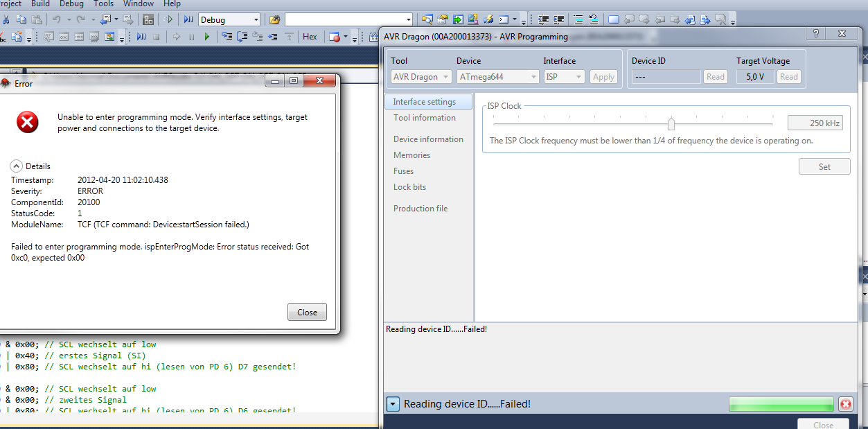Screen dimensions: 868x429
Task: Click 'Reading device ID......Failed!' in log pane
Action: pos(436,329)
